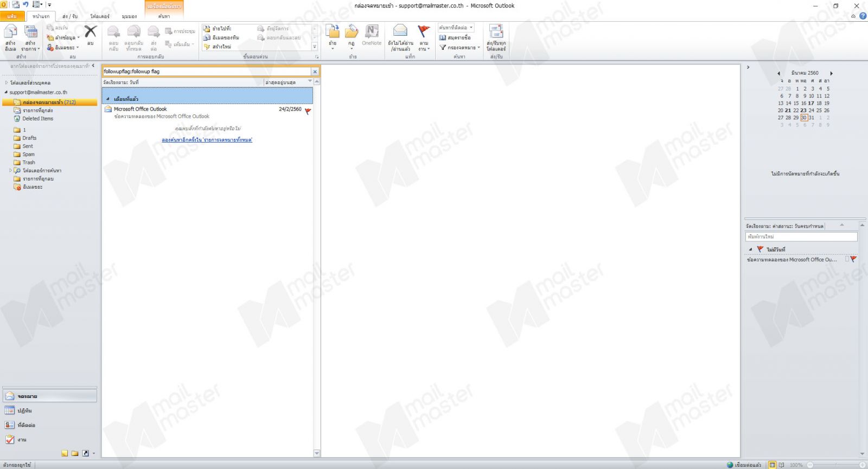The height and width of the screenshot is (469, 868).
Task: Click the กฎ rules icon
Action: tap(352, 37)
